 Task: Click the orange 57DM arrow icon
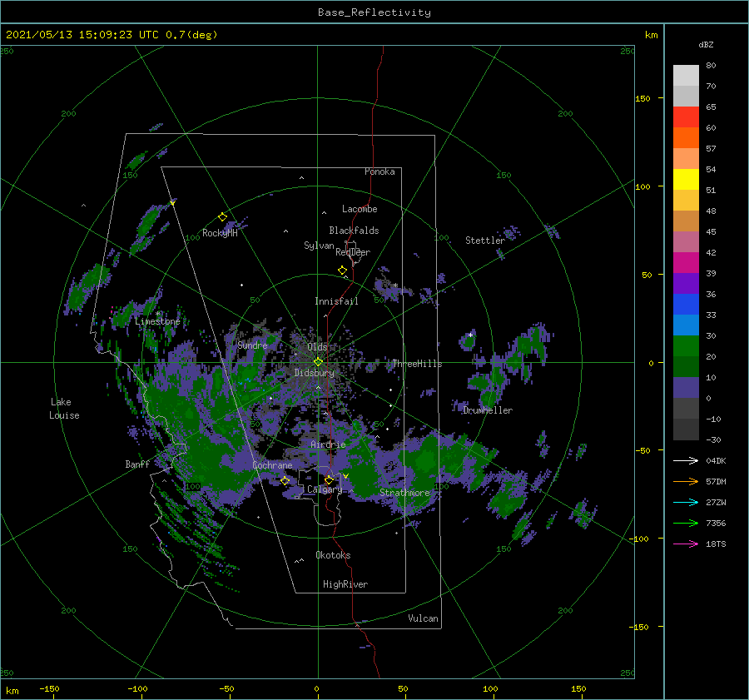[686, 482]
